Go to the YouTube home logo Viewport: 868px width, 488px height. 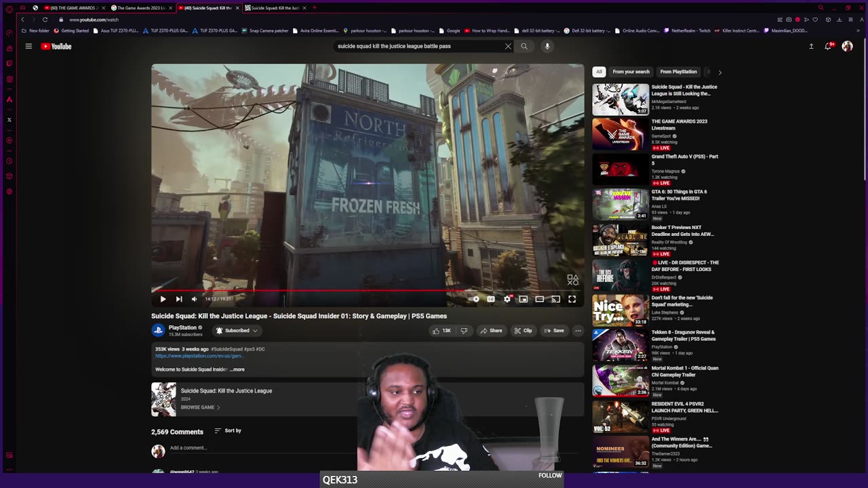coord(56,46)
